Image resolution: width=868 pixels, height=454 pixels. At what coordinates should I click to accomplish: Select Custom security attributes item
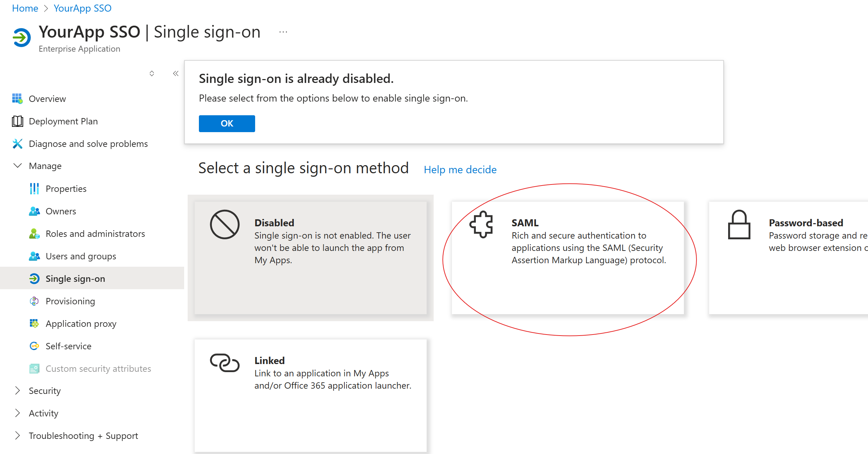92,369
